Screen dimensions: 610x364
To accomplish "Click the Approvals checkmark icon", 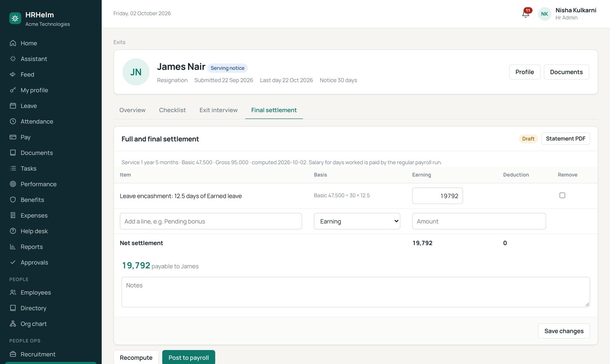I will tap(13, 262).
